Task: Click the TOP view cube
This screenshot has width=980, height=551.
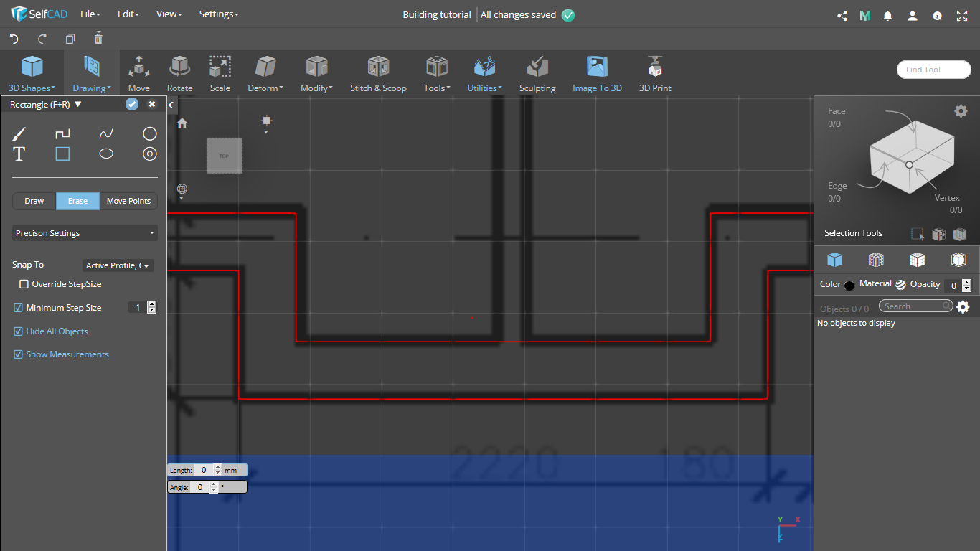Action: [x=225, y=156]
